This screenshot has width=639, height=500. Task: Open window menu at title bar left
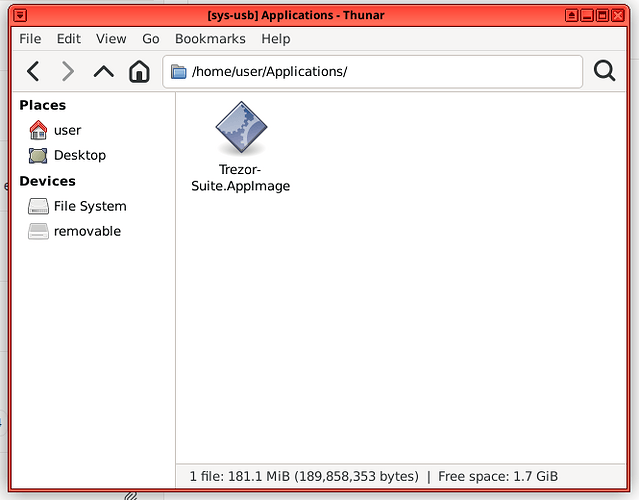[x=20, y=15]
